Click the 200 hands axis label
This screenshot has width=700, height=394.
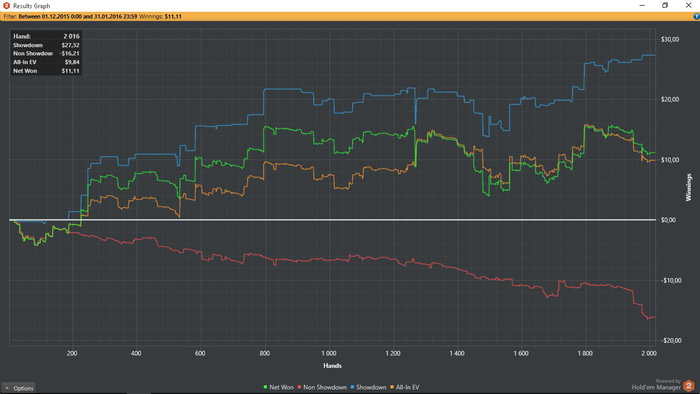click(72, 353)
